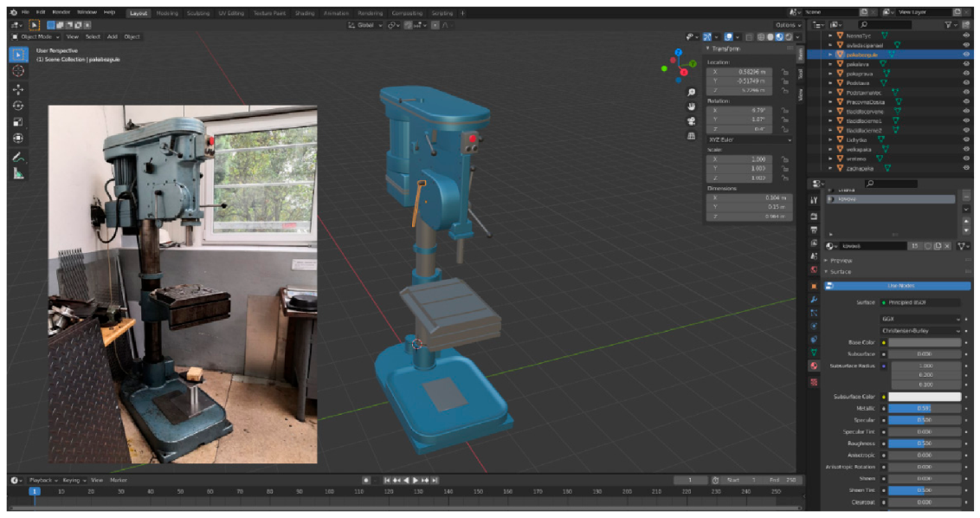Screen dimensions: 980x518
Task: Click the zoom magnifier viewport icon
Action: (692, 92)
